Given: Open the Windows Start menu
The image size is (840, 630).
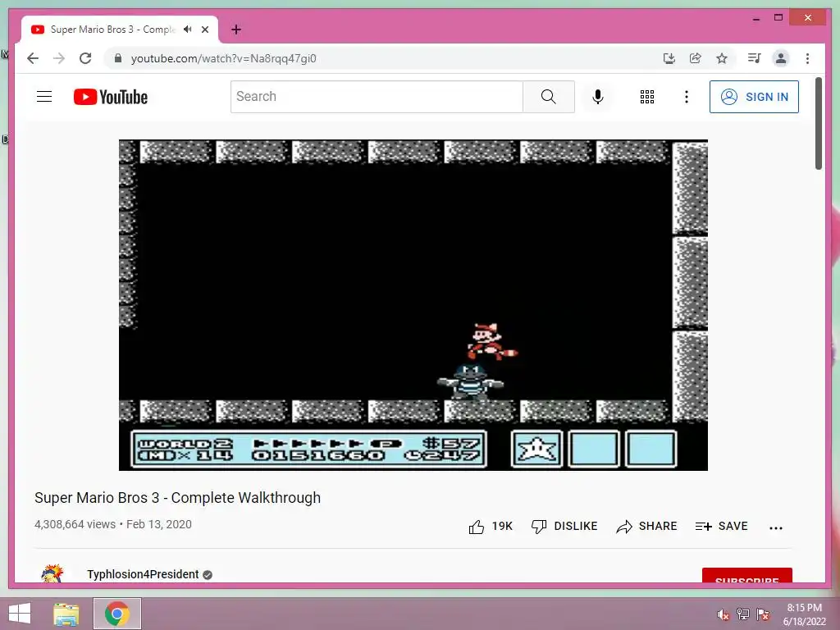Looking at the screenshot, I should pyautogui.click(x=20, y=614).
